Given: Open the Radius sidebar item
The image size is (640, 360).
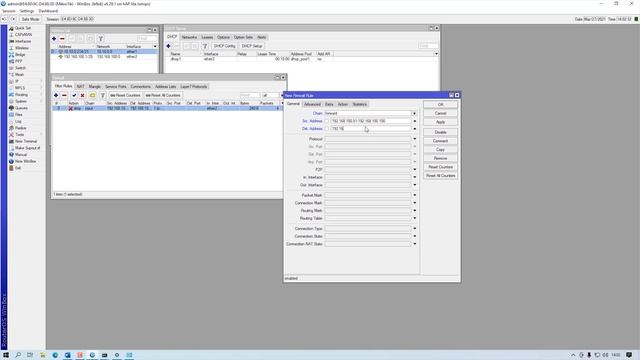Looking at the screenshot, I should [x=20, y=128].
